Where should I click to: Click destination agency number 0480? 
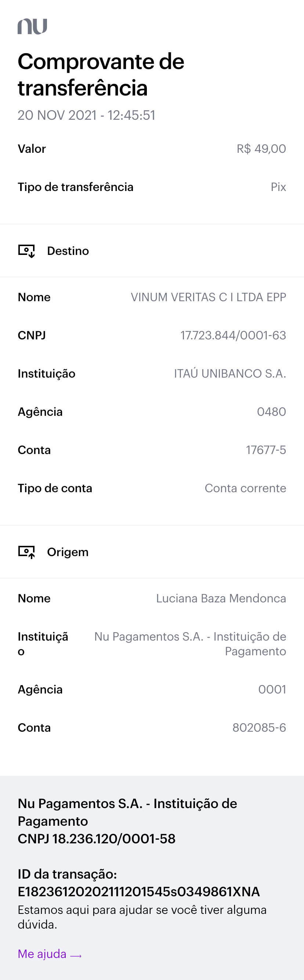(271, 412)
